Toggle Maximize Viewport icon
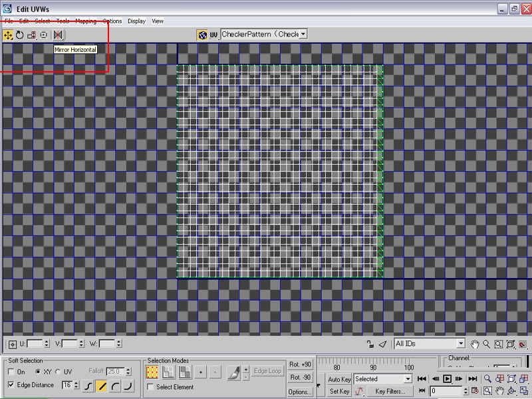The height and width of the screenshot is (399, 532). pyautogui.click(x=523, y=391)
